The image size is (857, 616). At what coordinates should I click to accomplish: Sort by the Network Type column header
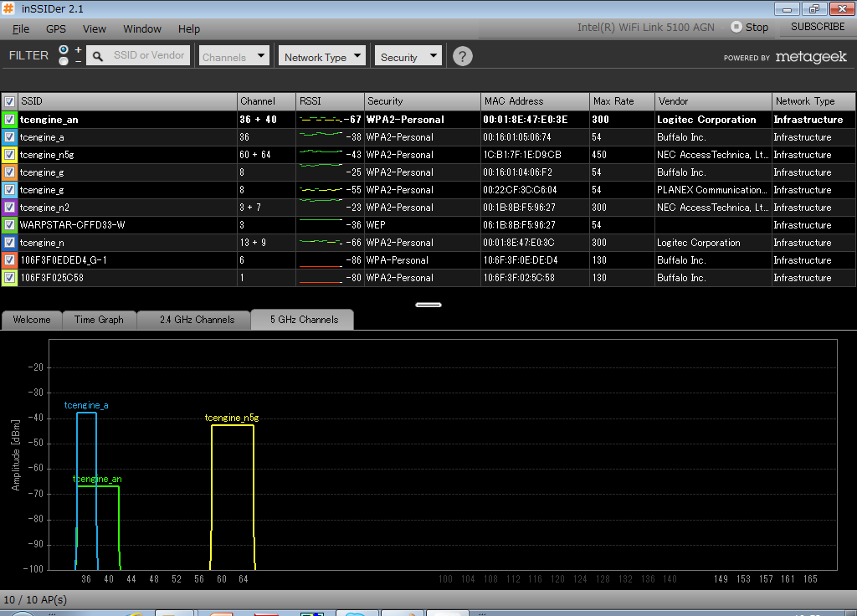point(813,101)
